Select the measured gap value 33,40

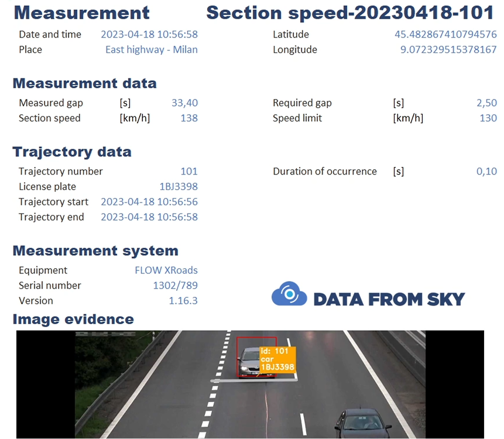coord(184,103)
